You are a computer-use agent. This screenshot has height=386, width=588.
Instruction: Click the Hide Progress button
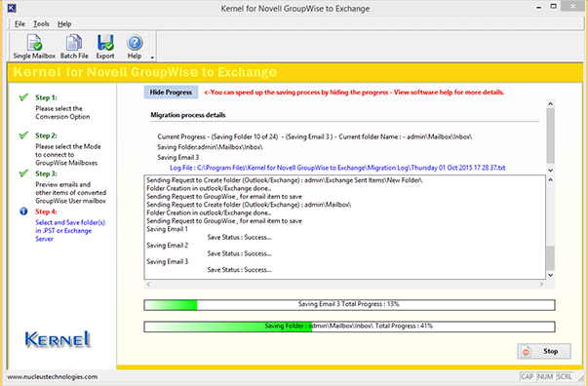[171, 93]
